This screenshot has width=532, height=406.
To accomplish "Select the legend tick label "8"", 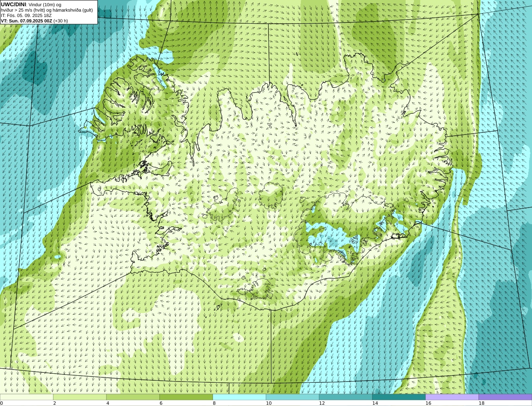I will [x=214, y=403].
